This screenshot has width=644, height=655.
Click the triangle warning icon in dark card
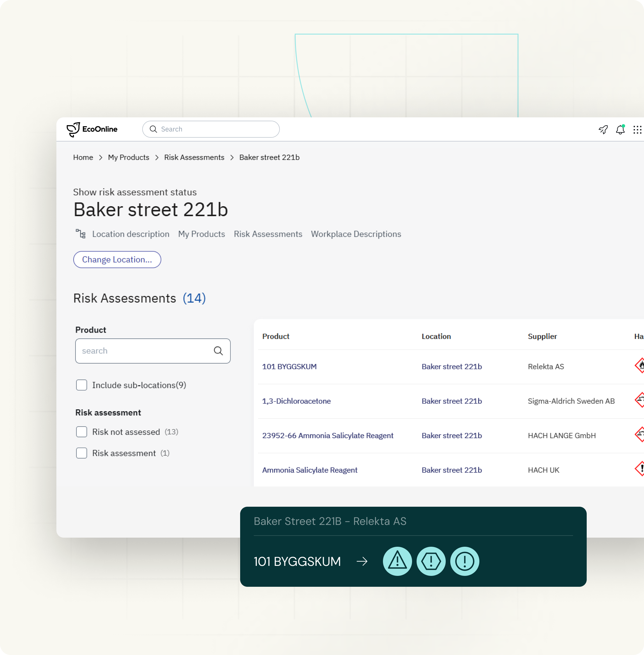[x=397, y=561]
